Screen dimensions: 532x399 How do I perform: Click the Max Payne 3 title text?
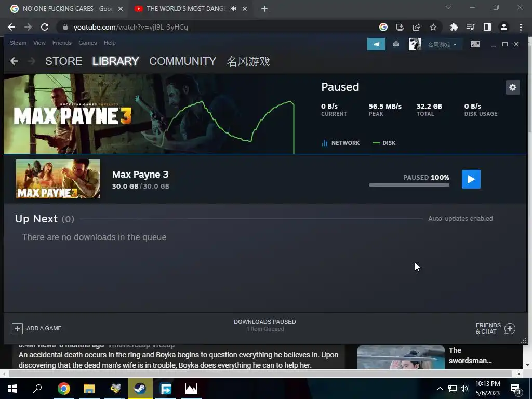140,175
